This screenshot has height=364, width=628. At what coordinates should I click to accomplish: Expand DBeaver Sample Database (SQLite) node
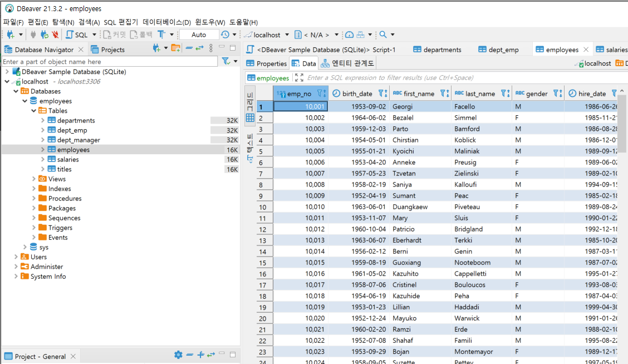tap(7, 72)
